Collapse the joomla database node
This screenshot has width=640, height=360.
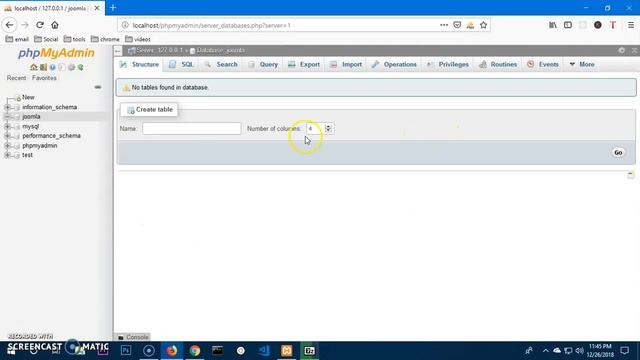pos(7,117)
